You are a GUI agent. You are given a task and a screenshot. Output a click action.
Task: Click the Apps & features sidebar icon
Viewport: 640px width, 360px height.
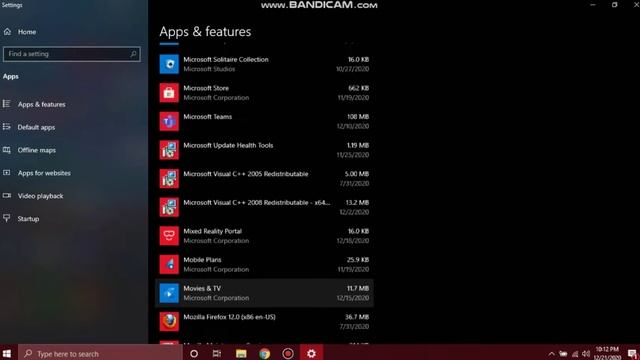pos(7,104)
